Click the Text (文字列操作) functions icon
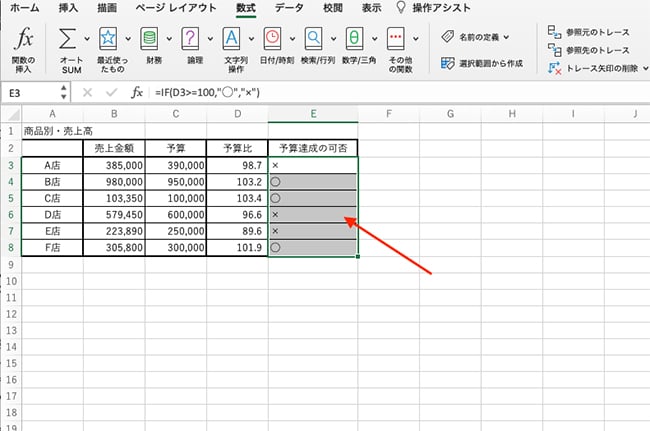 231,39
